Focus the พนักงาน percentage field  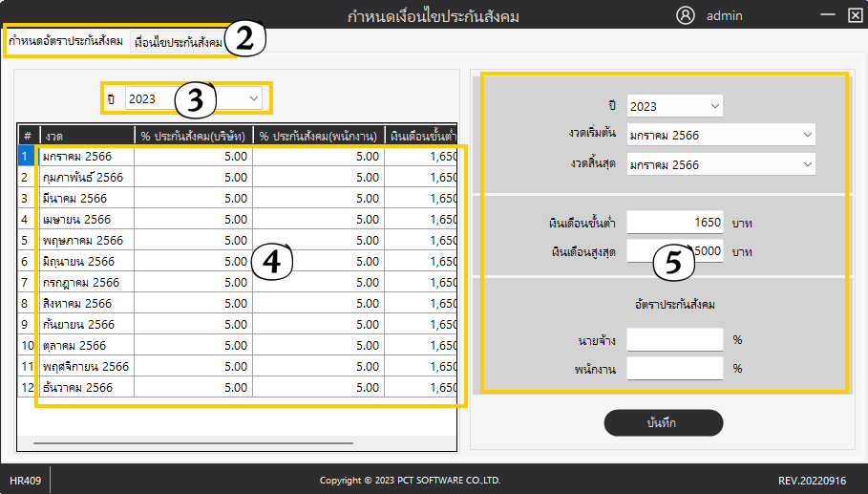[674, 368]
